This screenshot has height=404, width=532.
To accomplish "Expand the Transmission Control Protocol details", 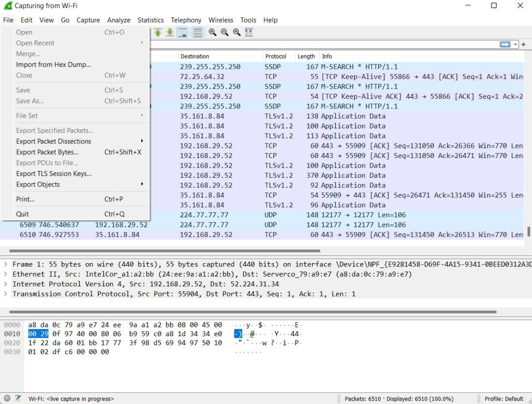I will click(5, 294).
